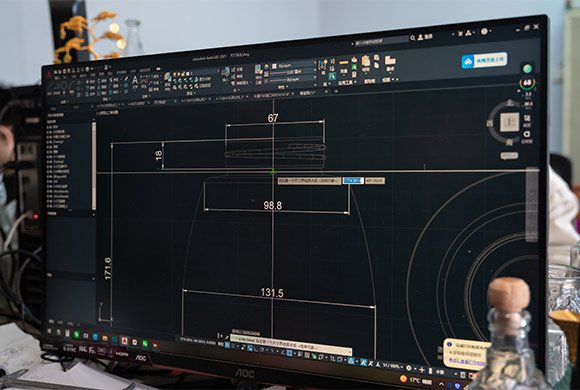Click the Insert block icon
The width and height of the screenshot is (580, 390).
(227, 71)
